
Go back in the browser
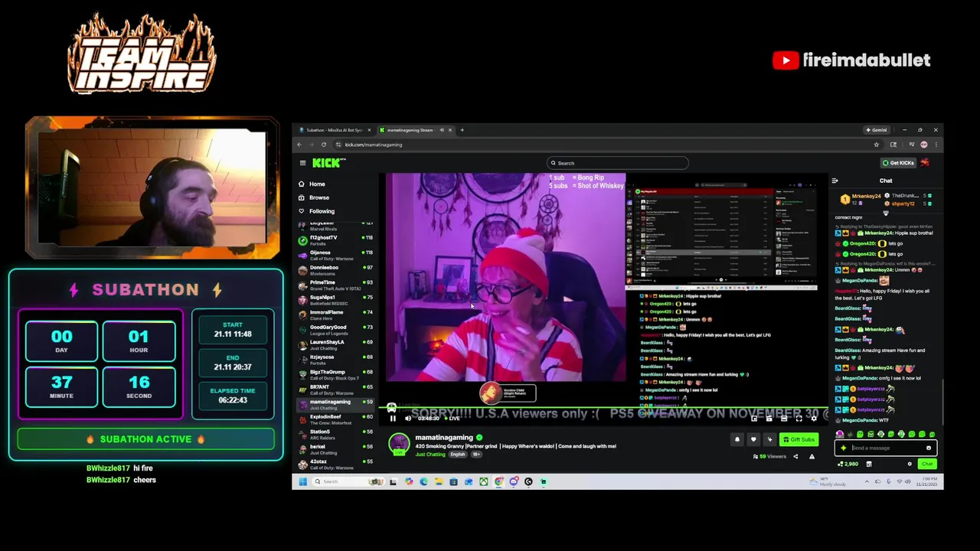click(299, 145)
